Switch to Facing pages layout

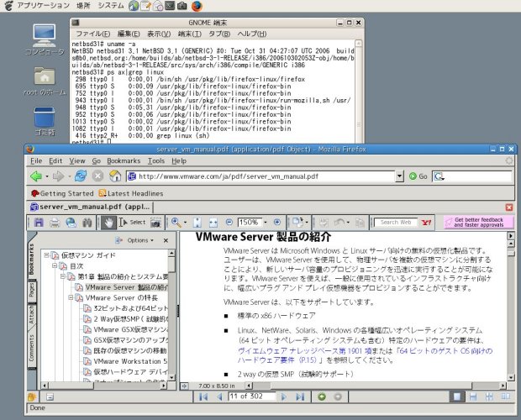coord(506,396)
